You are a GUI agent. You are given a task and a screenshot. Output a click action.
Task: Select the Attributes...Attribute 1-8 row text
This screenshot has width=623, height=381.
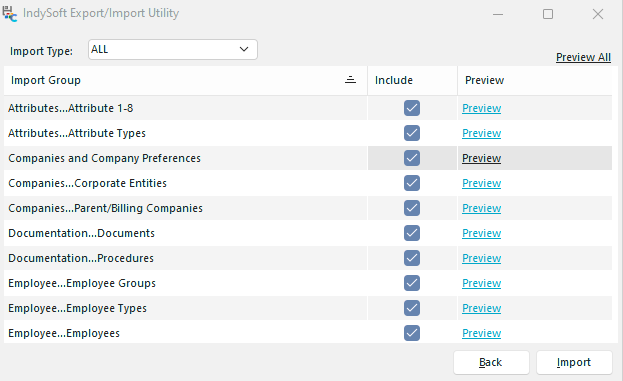pos(71,108)
